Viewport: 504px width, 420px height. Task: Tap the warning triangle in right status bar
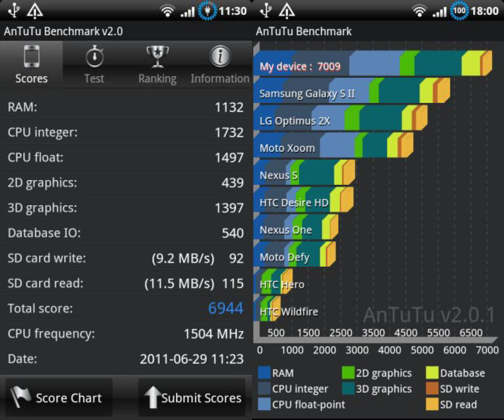tap(287, 10)
